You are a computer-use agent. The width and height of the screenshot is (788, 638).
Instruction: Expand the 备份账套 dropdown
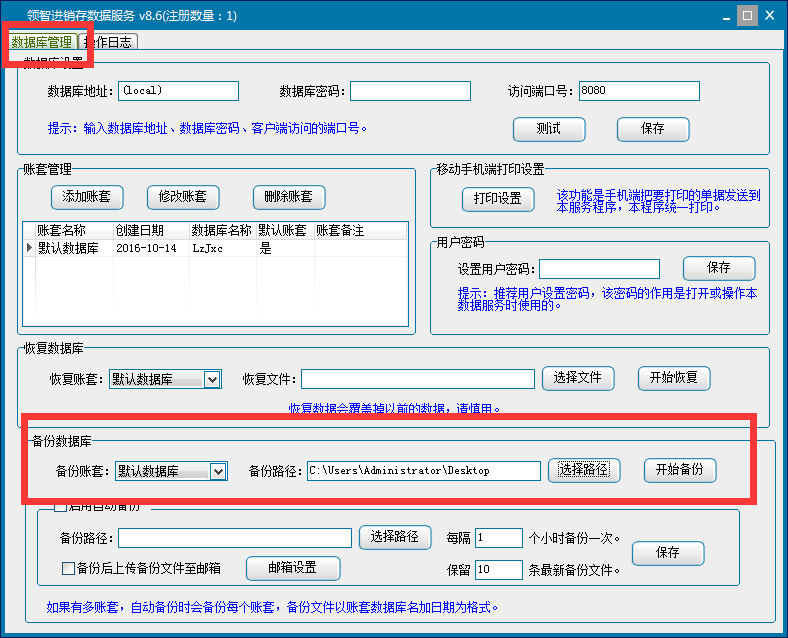(x=218, y=471)
